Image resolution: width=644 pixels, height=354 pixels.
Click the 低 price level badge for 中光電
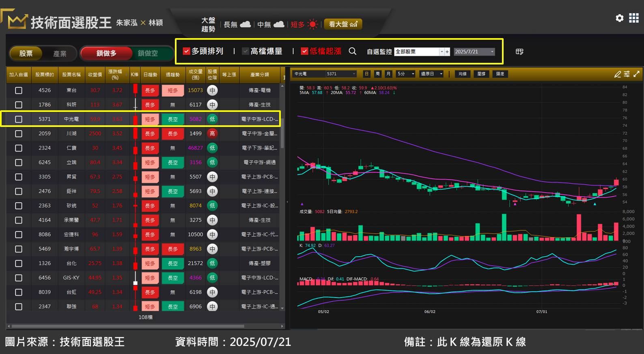coord(212,119)
